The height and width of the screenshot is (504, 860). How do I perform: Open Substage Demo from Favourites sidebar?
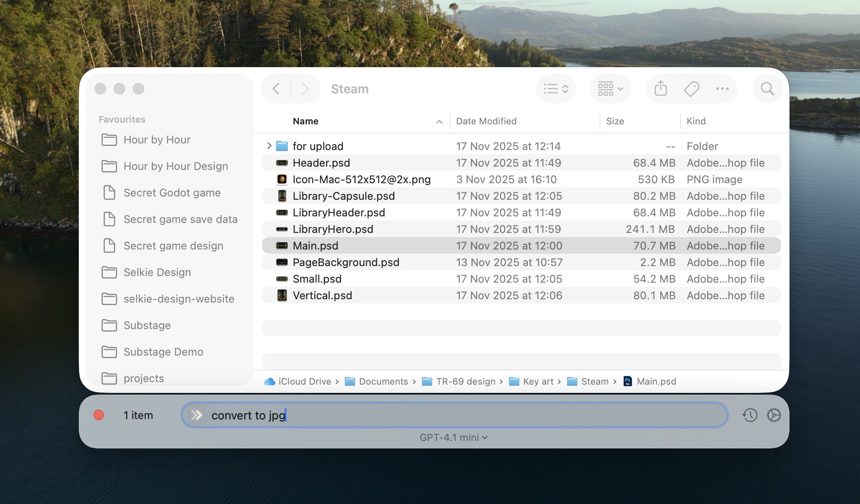163,352
